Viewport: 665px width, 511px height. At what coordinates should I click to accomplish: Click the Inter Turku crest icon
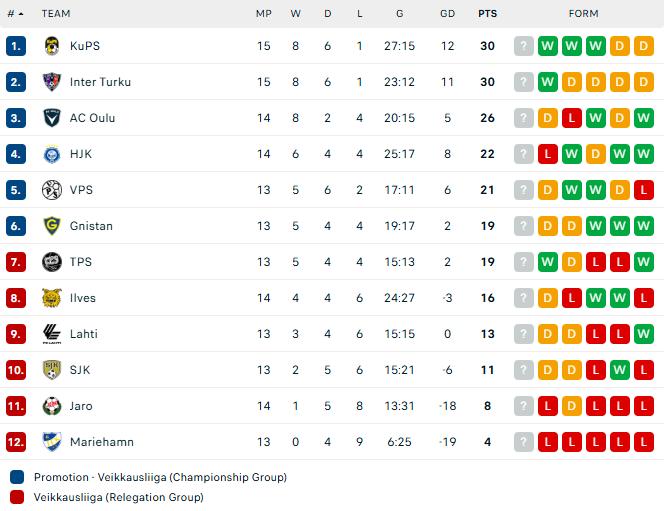[x=52, y=82]
